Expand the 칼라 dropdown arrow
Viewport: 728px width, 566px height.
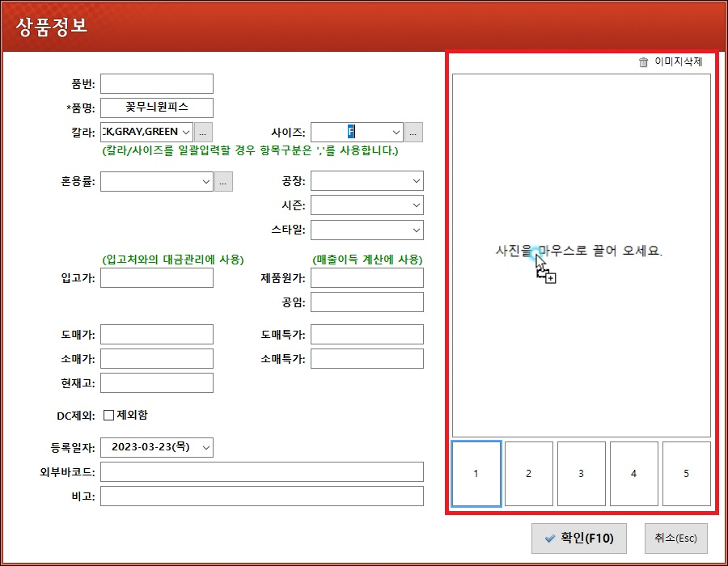point(186,133)
